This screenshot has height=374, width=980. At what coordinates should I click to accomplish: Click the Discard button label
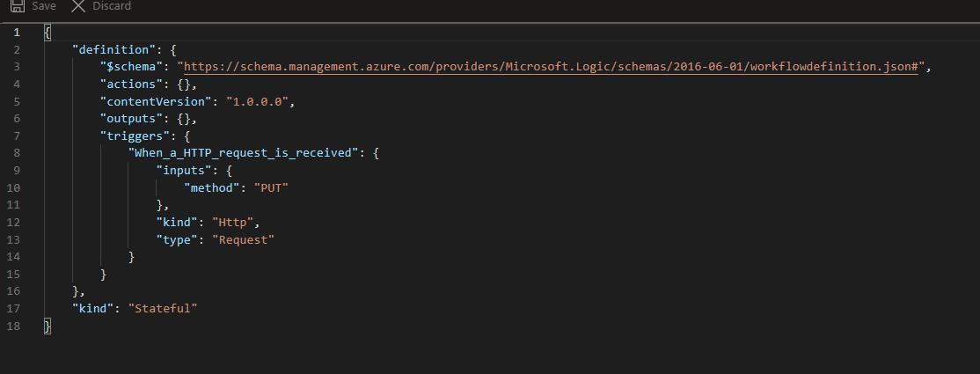pos(112,5)
